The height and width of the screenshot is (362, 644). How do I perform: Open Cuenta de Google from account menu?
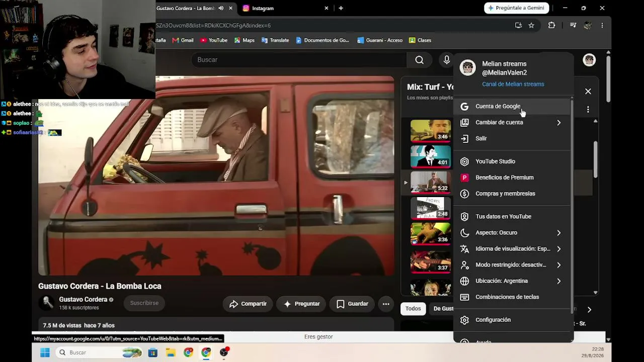click(512, 106)
